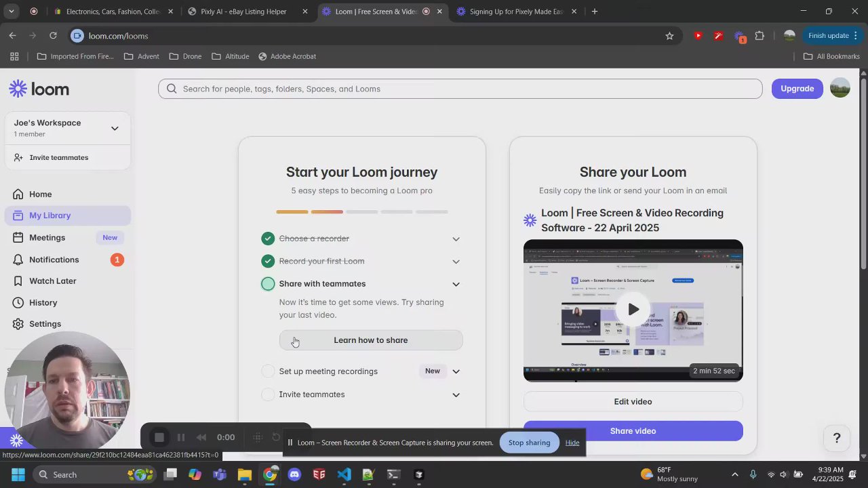Open Discord from the taskbar
The width and height of the screenshot is (868, 488).
pyautogui.click(x=294, y=474)
